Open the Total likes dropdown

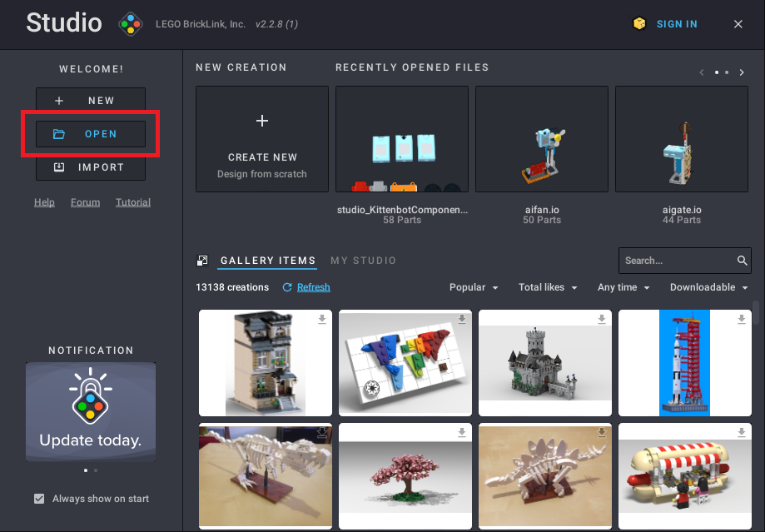tap(547, 287)
